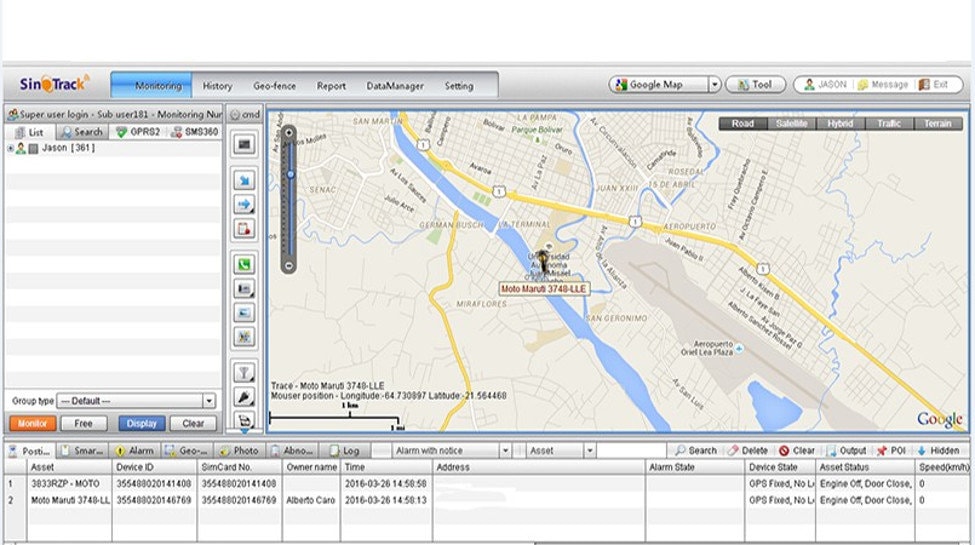This screenshot has height=545, width=975.
Task: Select the Abnormal tab in the bottom panel
Action: (x=292, y=450)
